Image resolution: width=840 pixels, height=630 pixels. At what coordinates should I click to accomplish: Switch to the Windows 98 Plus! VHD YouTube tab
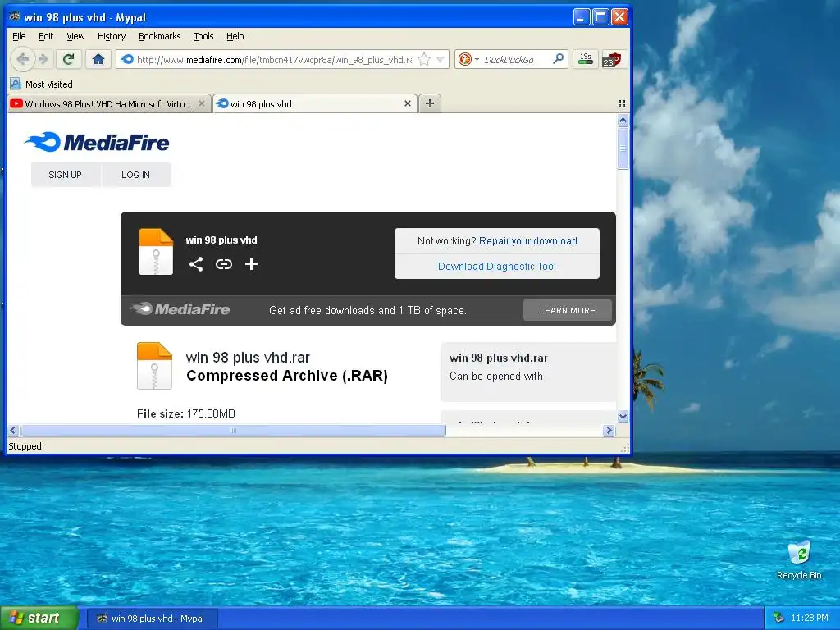click(107, 104)
